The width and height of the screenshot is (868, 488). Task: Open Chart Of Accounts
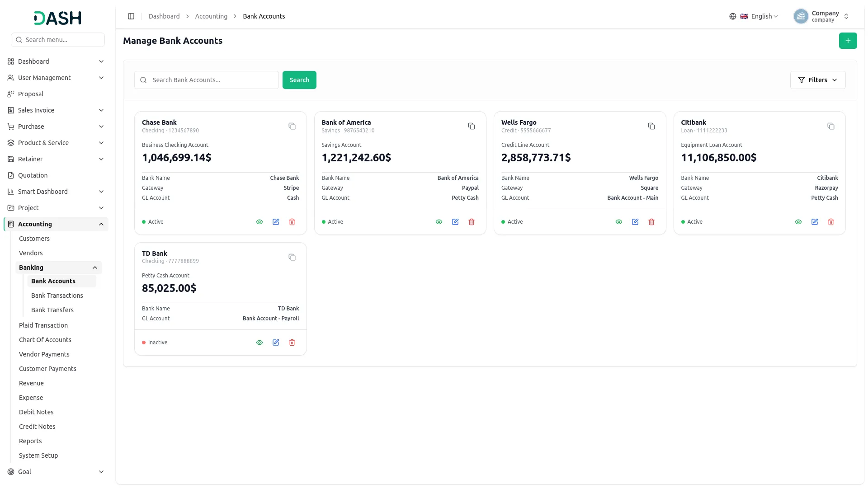pos(45,340)
